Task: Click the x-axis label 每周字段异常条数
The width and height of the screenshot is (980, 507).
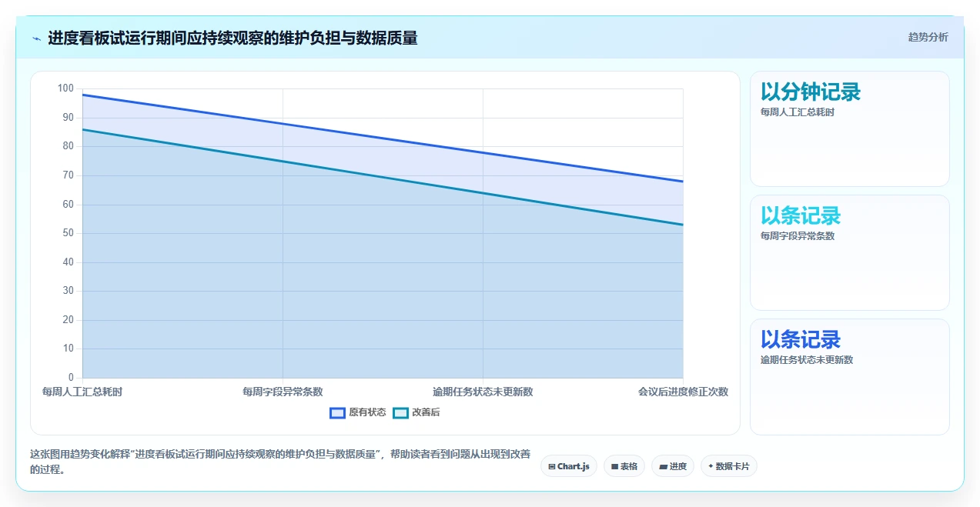Action: point(283,392)
